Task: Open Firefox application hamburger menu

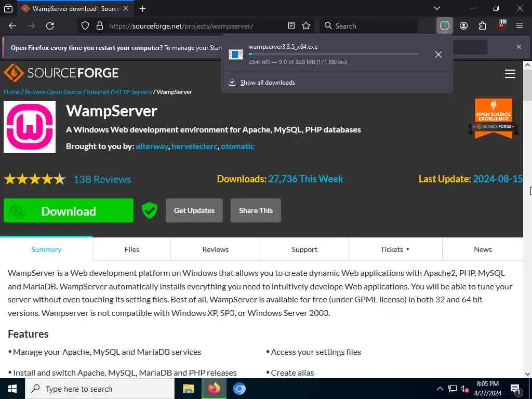Action: [520, 26]
